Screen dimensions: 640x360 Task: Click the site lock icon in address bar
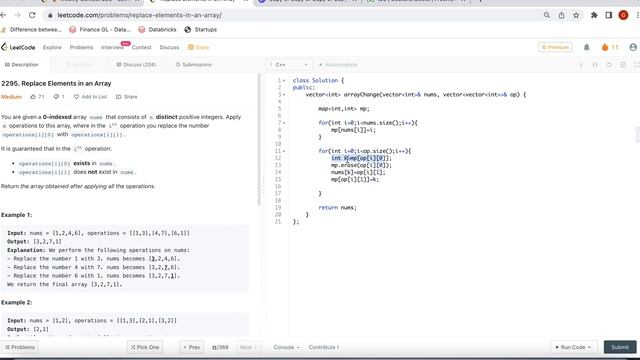50,15
